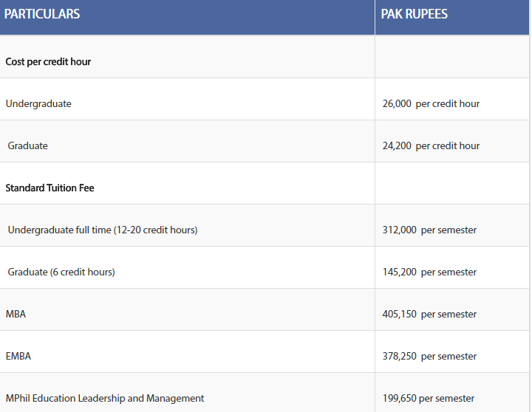The height and width of the screenshot is (412, 532).
Task: Select the 24,200 per credit hour value
Action: point(431,145)
